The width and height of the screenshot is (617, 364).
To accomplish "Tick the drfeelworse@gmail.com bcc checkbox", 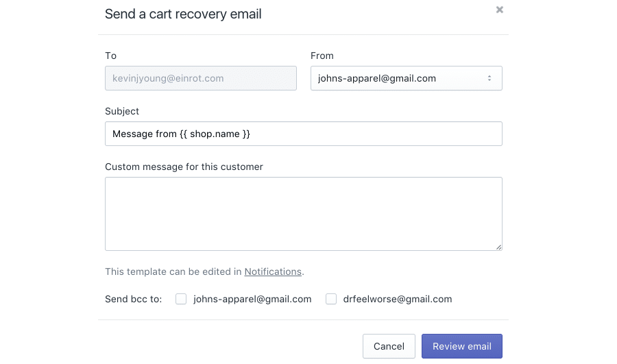I will coord(331,299).
